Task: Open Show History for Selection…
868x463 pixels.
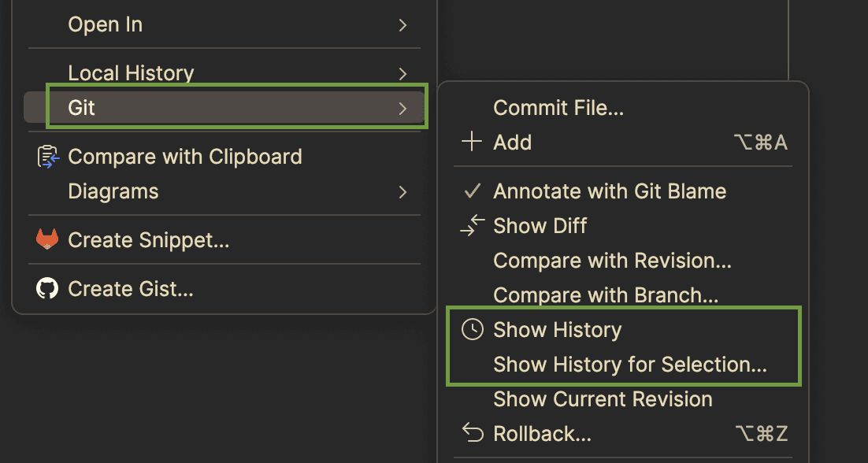Action: tap(630, 365)
